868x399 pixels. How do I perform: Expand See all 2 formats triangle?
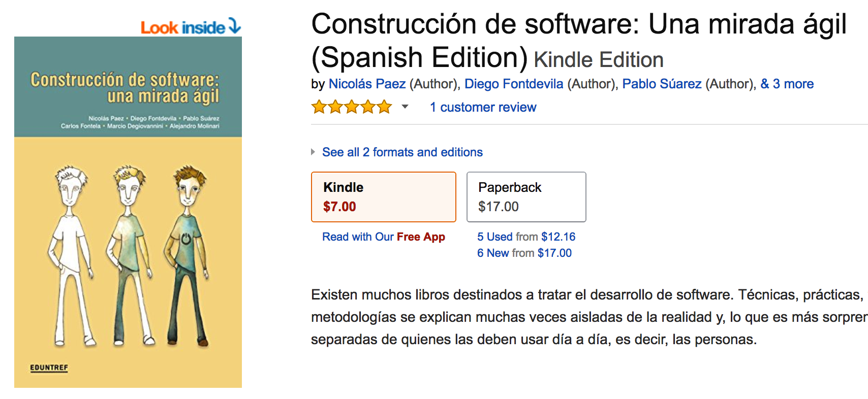point(313,152)
